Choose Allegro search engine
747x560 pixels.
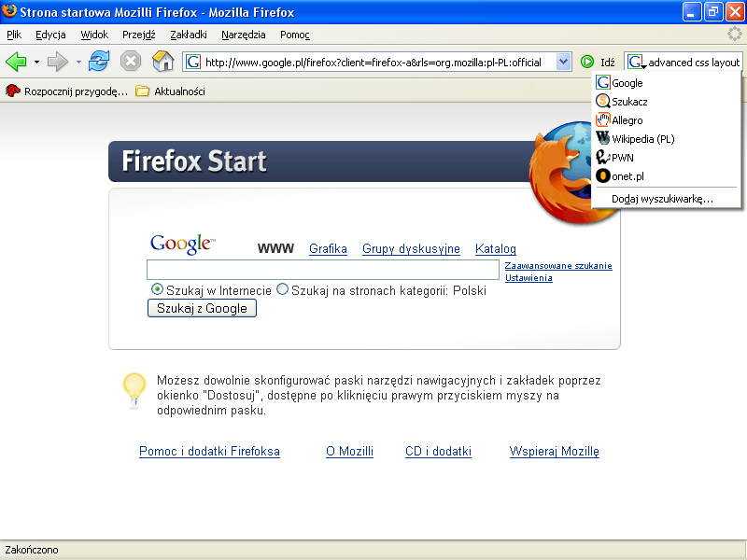coord(666,120)
